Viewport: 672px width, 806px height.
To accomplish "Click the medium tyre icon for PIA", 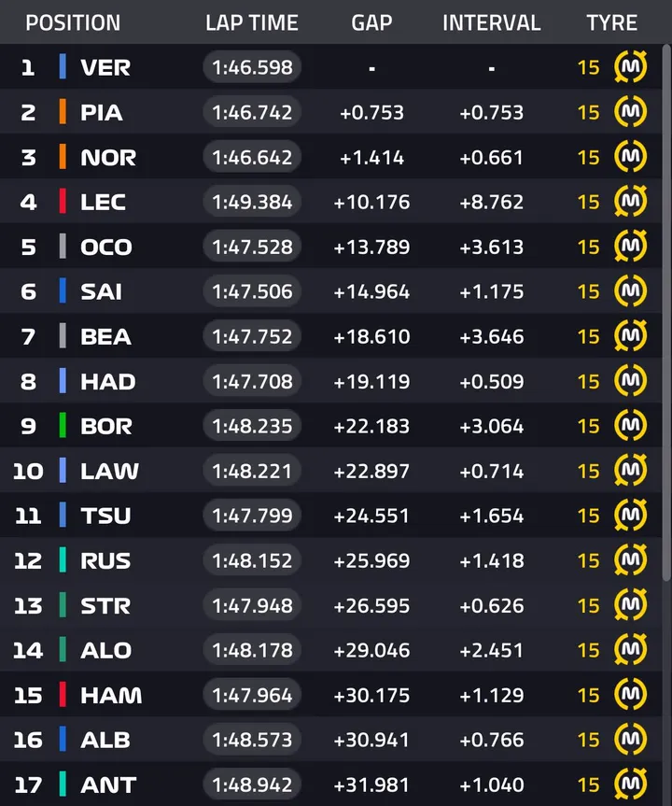I will point(630,112).
